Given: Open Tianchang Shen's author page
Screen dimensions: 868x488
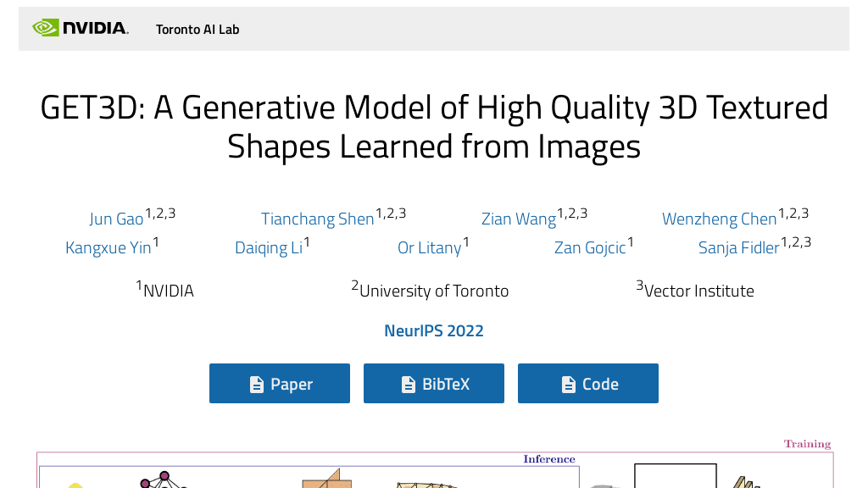Looking at the screenshot, I should click(x=317, y=219).
